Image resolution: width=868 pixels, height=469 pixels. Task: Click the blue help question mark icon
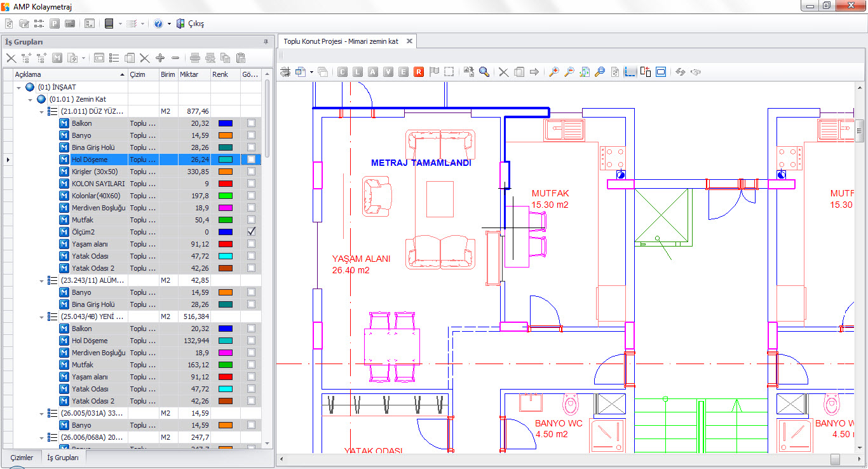click(158, 24)
